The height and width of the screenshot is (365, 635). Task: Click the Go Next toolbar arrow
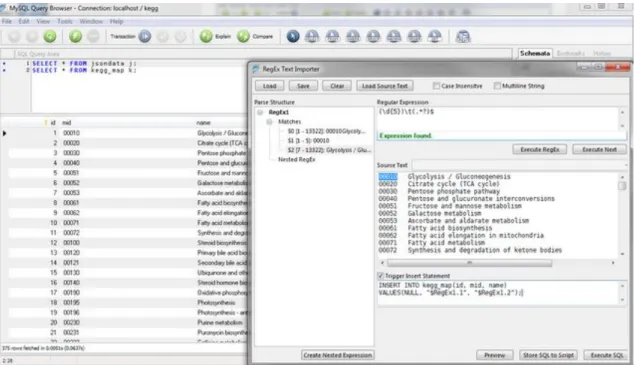[32, 36]
